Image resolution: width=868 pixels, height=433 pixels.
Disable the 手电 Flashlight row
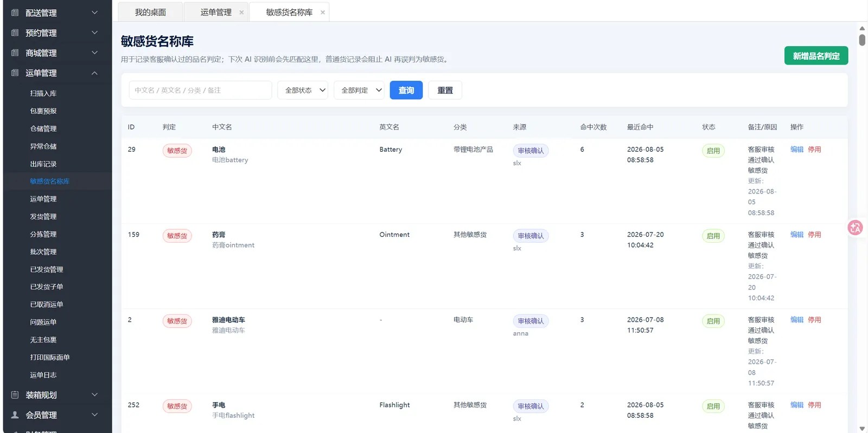(814, 405)
